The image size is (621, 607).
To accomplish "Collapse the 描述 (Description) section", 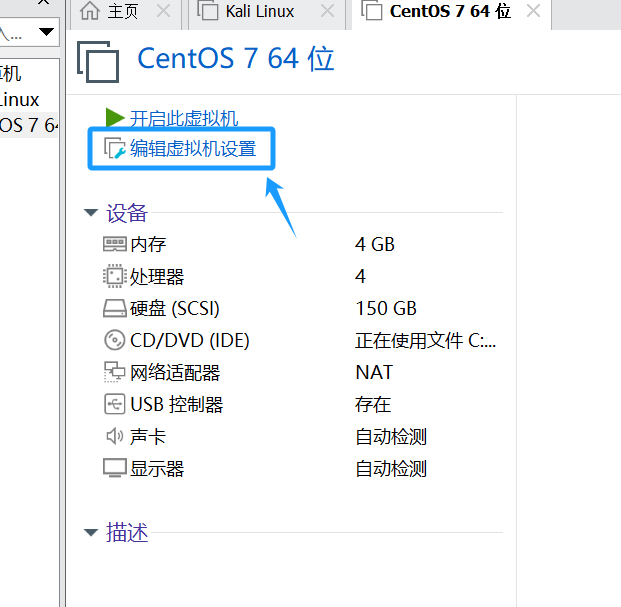I will [x=91, y=533].
